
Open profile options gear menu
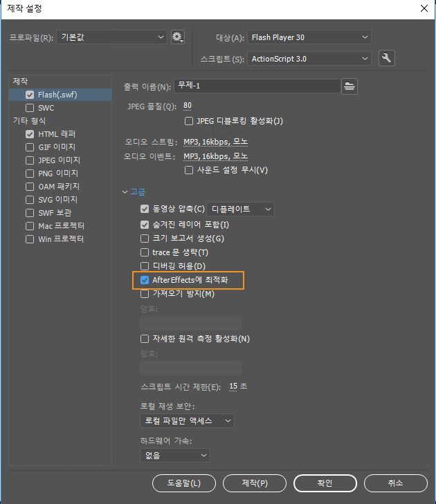tap(178, 37)
